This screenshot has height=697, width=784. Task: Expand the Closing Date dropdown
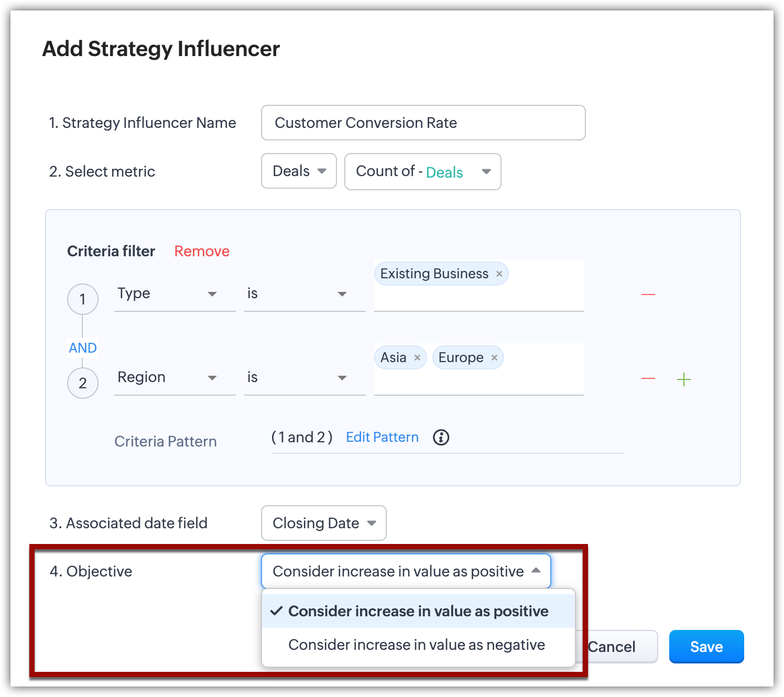tap(323, 523)
